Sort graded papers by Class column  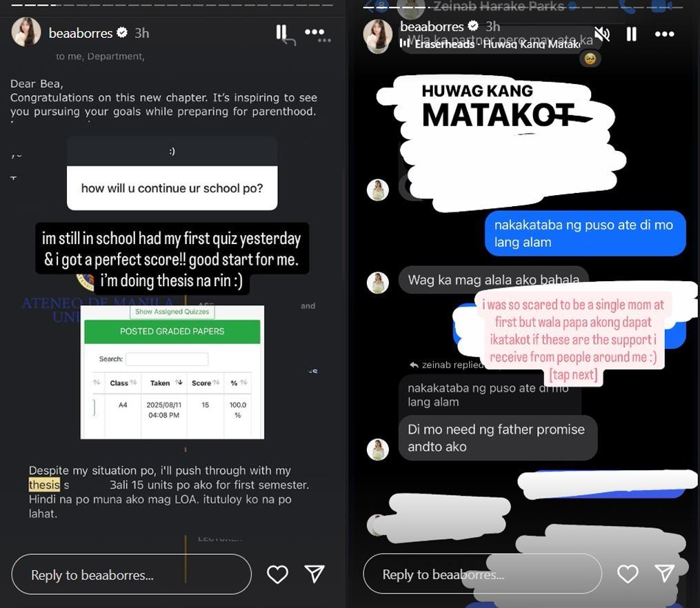123,383
